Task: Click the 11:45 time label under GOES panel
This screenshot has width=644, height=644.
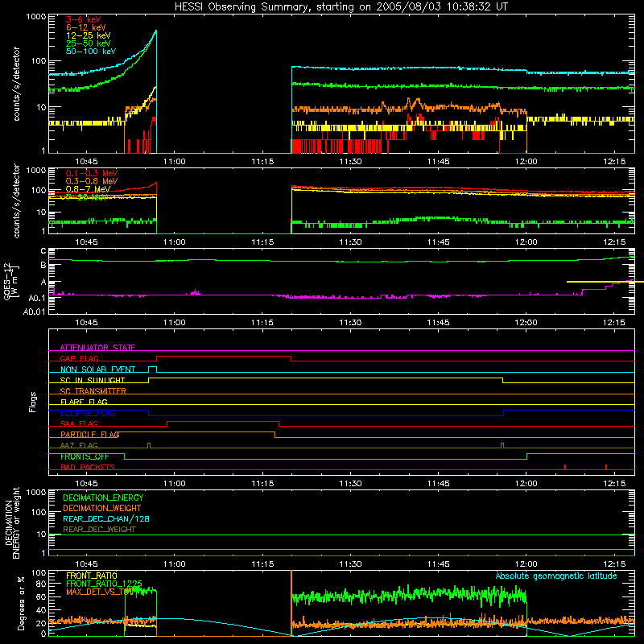Action: pyautogui.click(x=438, y=323)
